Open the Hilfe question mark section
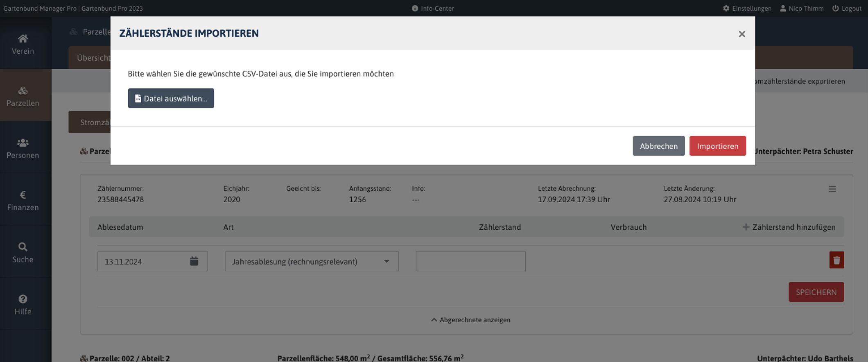 pos(23,304)
